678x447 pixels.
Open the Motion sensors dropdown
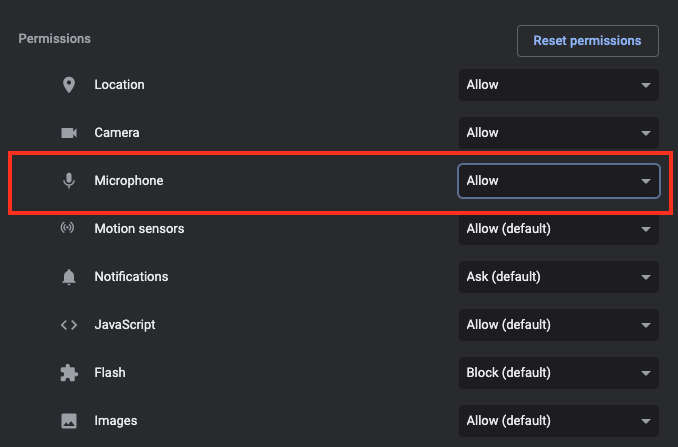pos(559,229)
